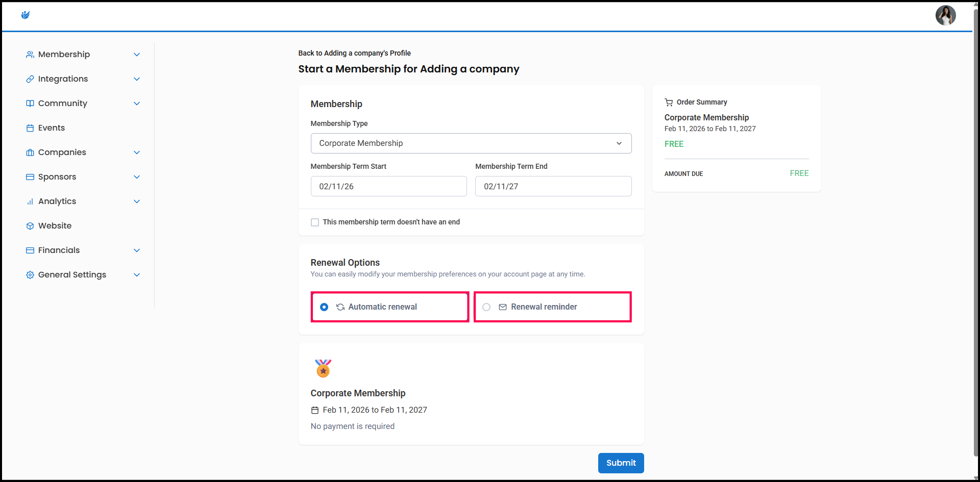This screenshot has height=482, width=980.
Task: Open the Sponsors menu item
Action: point(57,177)
